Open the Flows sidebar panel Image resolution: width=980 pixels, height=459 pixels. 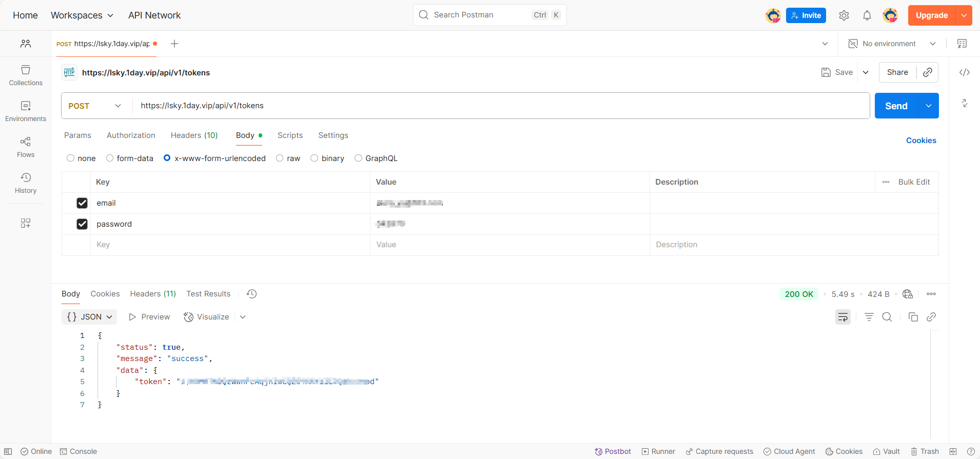[26, 147]
